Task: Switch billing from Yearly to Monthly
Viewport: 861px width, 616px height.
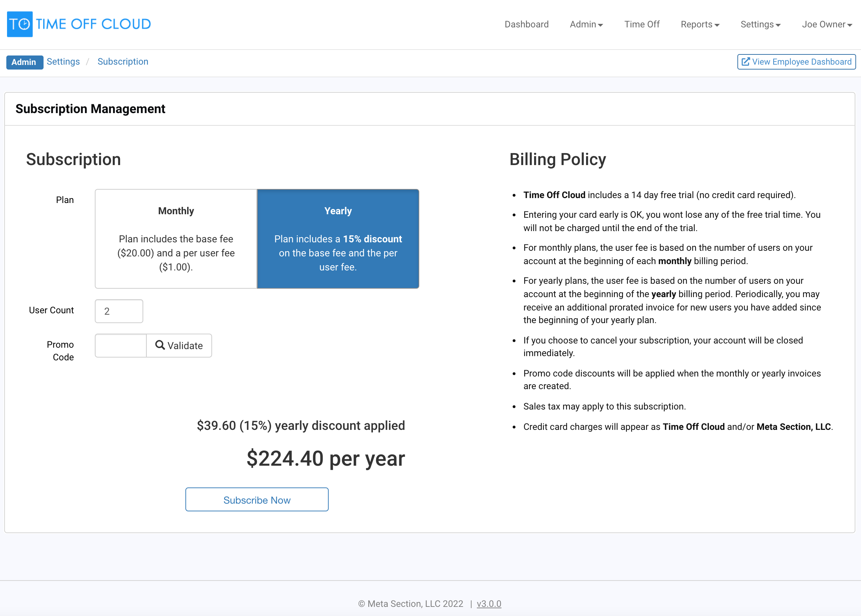Action: [x=176, y=238]
